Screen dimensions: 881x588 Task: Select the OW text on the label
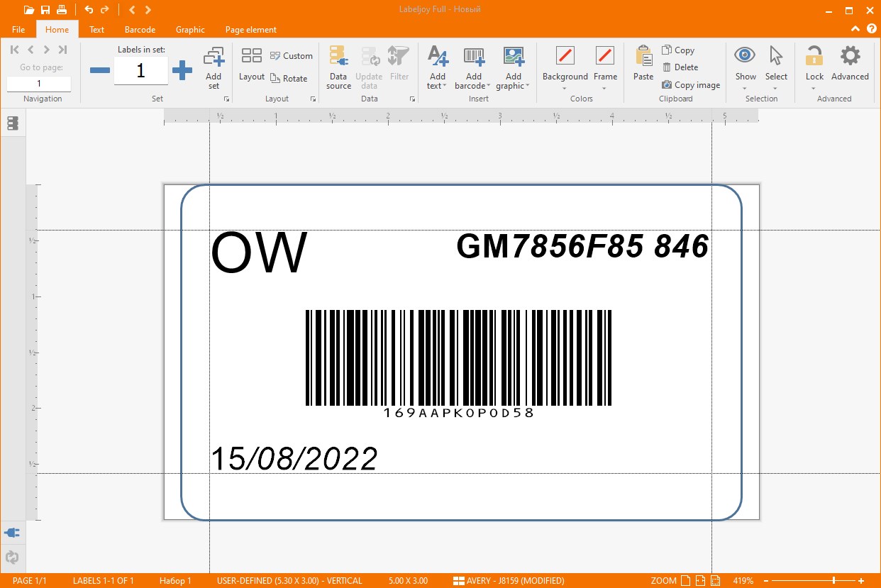[260, 253]
